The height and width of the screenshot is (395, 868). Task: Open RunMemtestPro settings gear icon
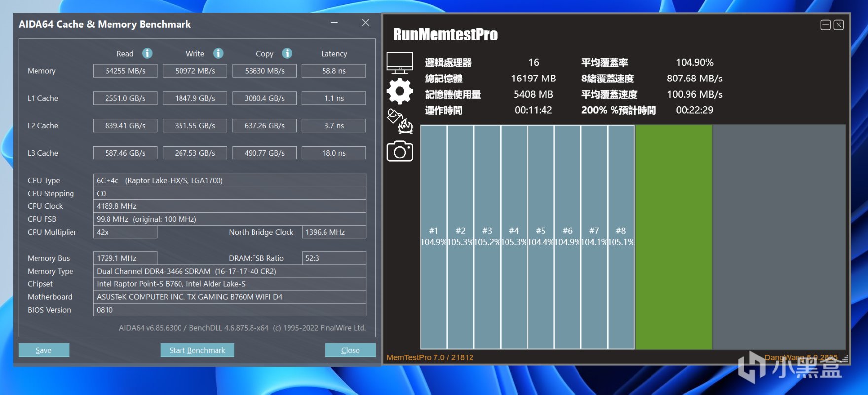click(400, 91)
